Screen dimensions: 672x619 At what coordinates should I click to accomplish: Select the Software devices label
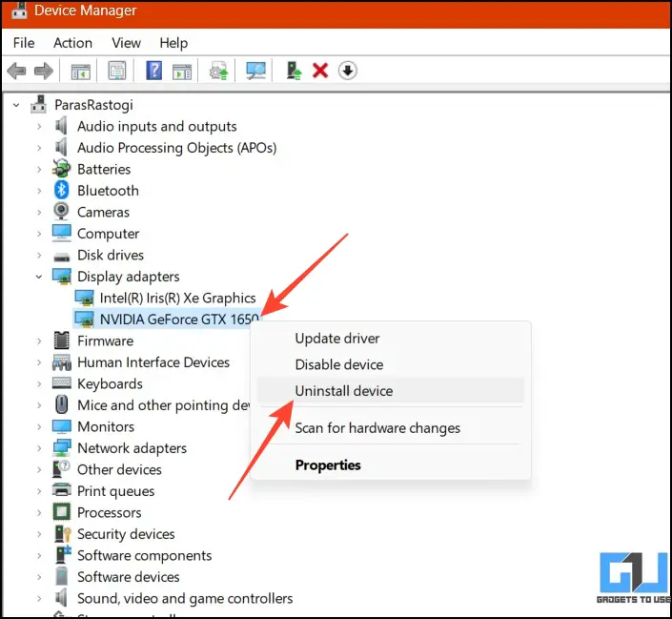pyautogui.click(x=128, y=576)
